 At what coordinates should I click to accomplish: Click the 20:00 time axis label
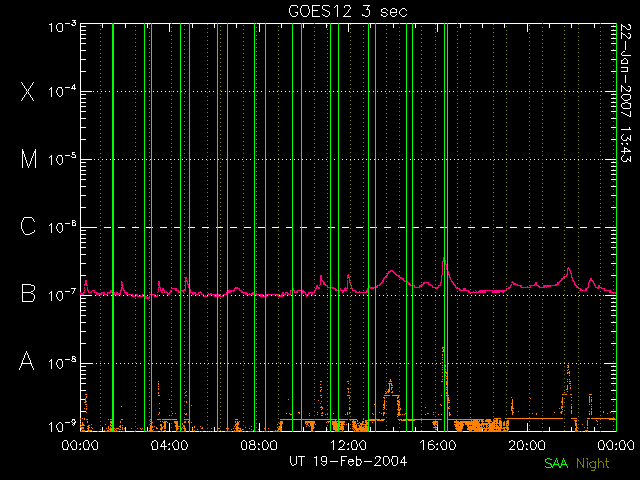pos(527,445)
